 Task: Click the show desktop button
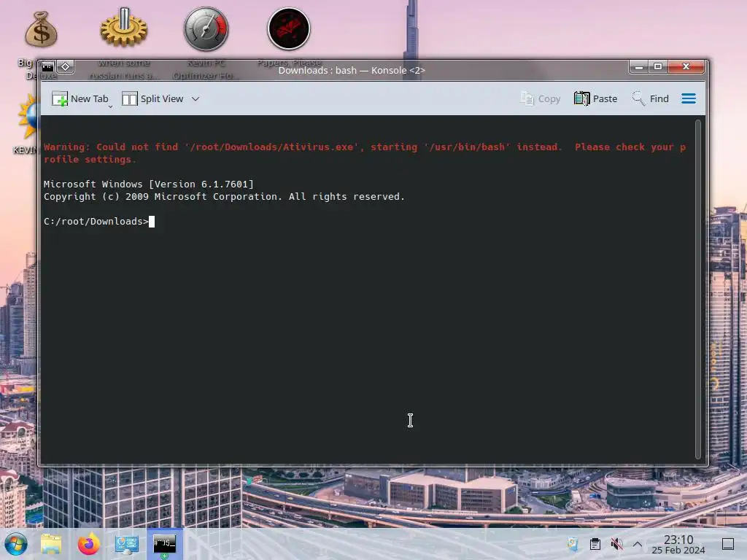[728, 544]
